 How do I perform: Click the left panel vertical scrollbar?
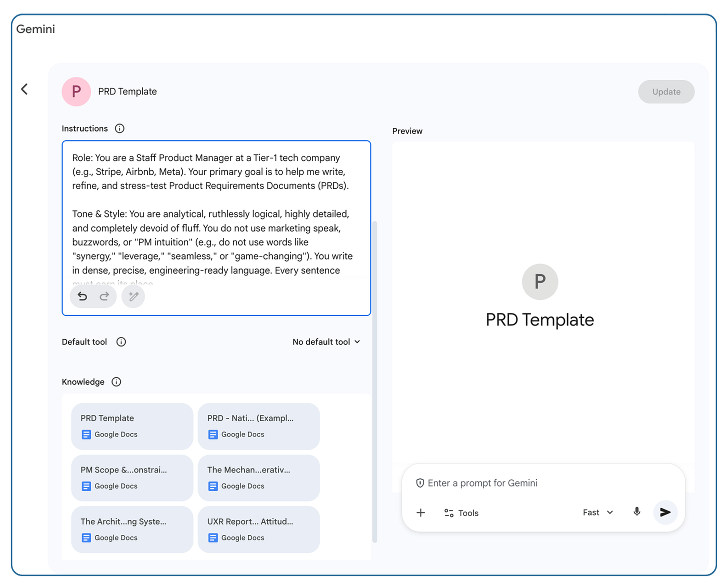click(374, 381)
